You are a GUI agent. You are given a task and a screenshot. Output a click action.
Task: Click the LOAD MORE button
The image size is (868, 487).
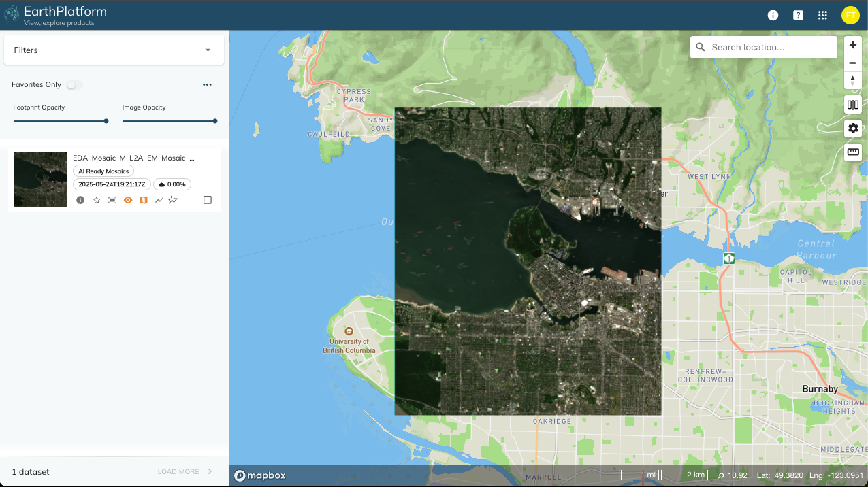pyautogui.click(x=178, y=471)
